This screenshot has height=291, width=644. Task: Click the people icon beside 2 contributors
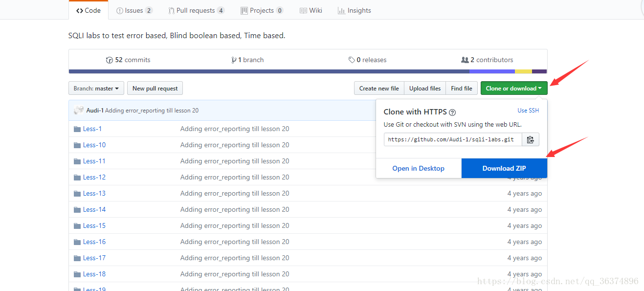(x=465, y=60)
